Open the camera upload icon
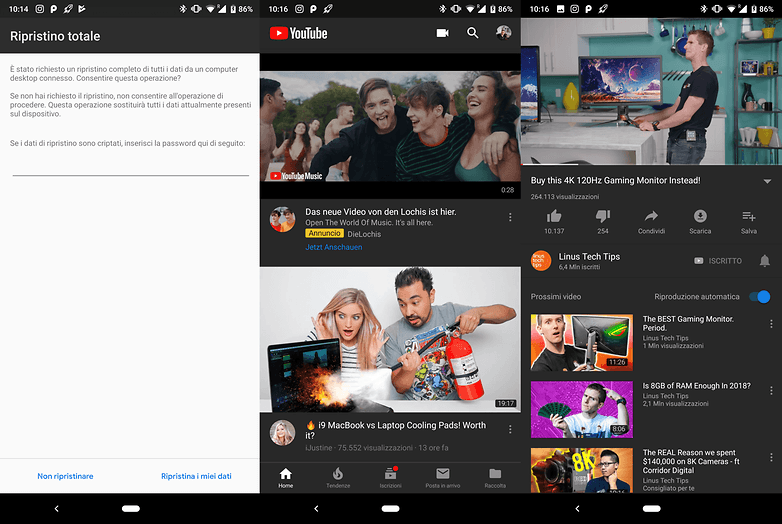The image size is (782, 524). point(442,33)
